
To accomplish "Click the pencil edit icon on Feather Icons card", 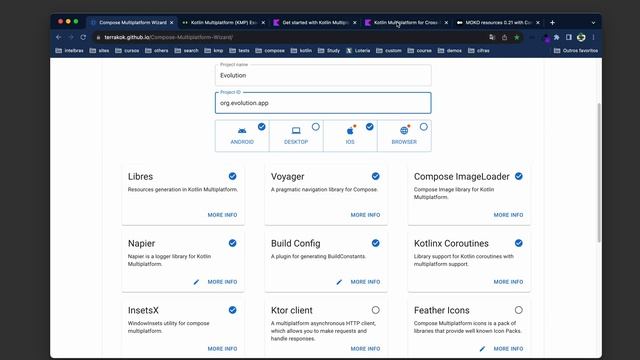I will click(x=482, y=349).
